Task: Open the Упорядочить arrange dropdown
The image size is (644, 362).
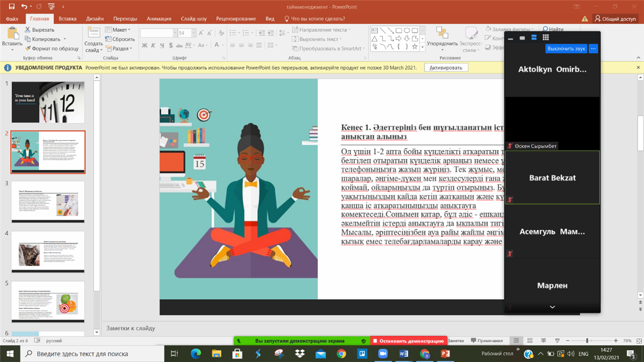Action: click(x=443, y=39)
